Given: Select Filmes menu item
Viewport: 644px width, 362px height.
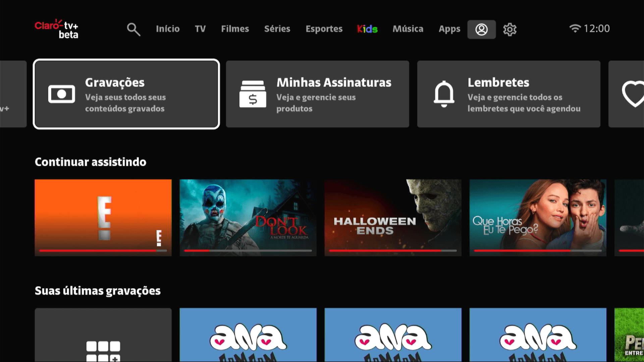Looking at the screenshot, I should tap(235, 29).
